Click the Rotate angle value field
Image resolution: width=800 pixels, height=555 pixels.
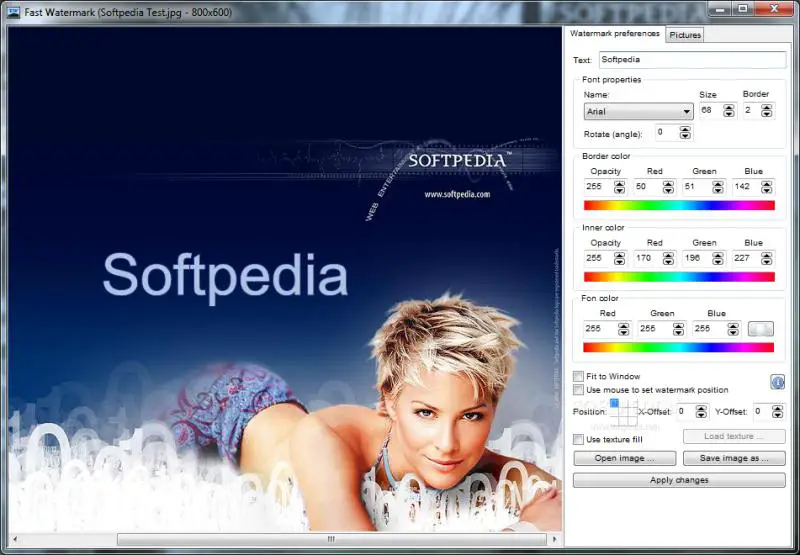tap(667, 133)
